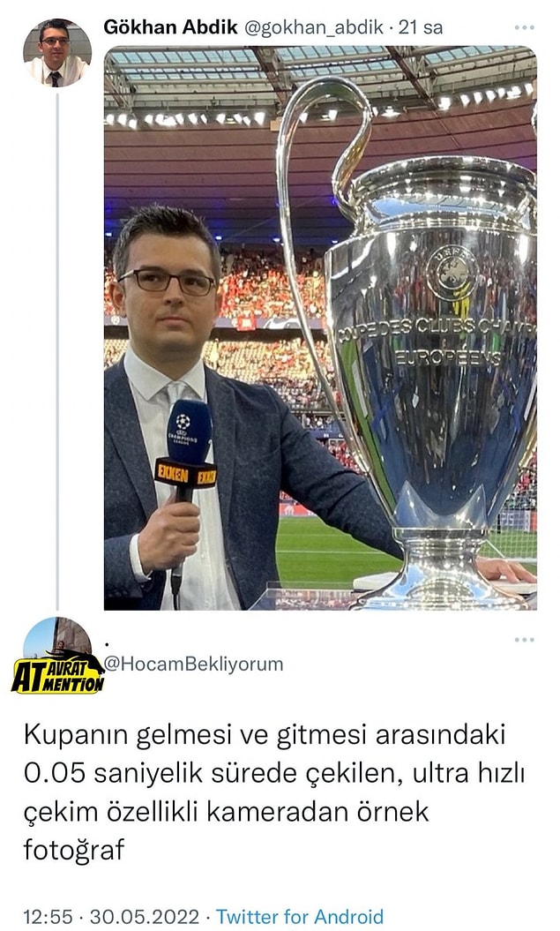Image resolution: width=560 pixels, height=931 pixels.
Task: Click the UEFA emblem on the trophy
Action: pyautogui.click(x=452, y=274)
